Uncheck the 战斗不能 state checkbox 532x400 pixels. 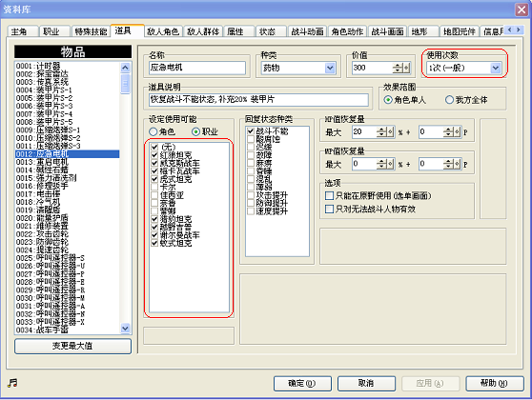251,130
